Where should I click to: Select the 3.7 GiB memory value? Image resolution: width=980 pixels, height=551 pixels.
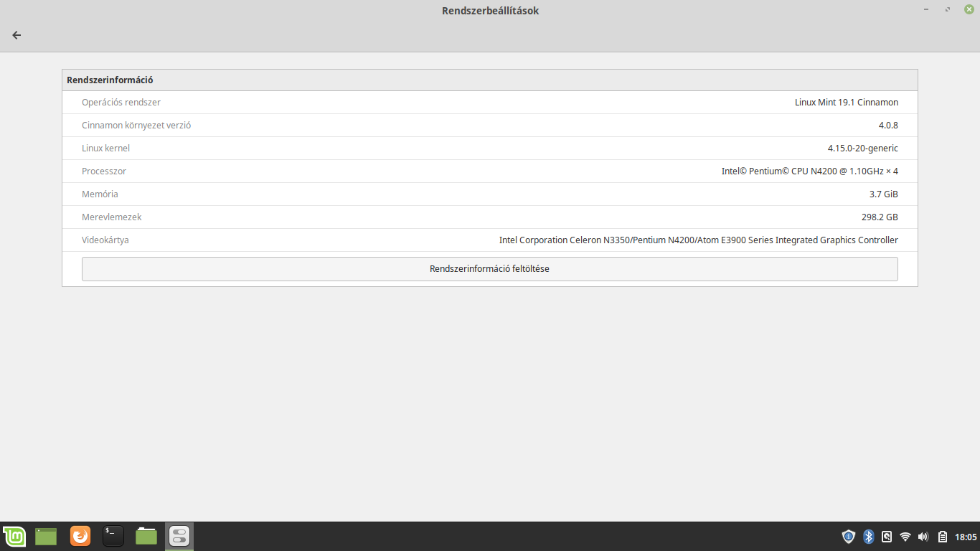click(x=884, y=194)
